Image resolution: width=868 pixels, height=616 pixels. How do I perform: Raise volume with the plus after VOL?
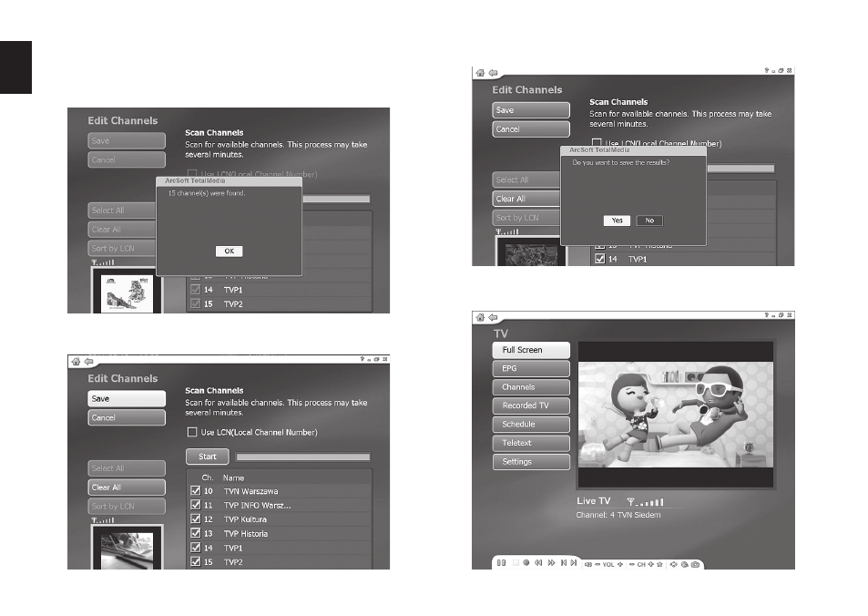click(620, 564)
